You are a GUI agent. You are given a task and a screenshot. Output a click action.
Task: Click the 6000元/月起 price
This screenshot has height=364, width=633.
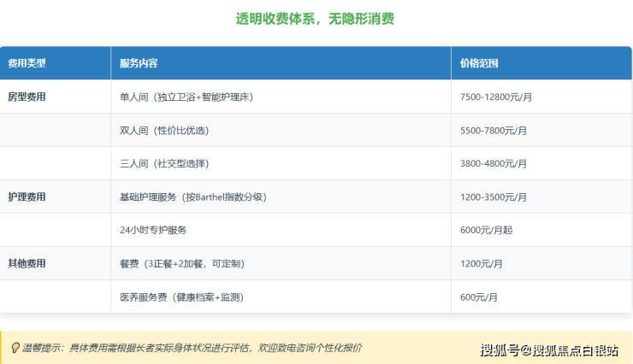[x=486, y=230]
